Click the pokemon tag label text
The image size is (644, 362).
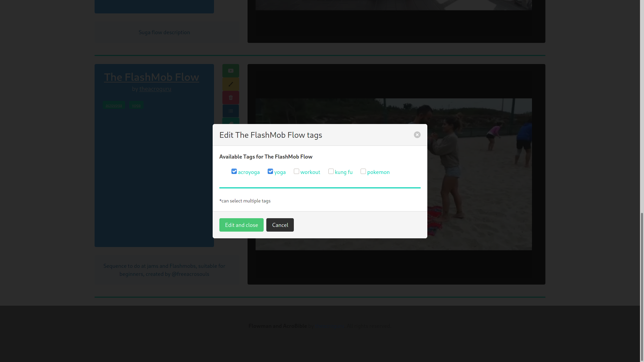pyautogui.click(x=378, y=172)
